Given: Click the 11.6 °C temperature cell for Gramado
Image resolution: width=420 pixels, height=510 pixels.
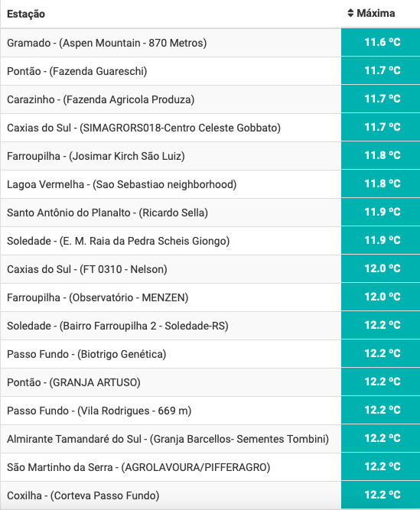Looking at the screenshot, I should pos(381,42).
